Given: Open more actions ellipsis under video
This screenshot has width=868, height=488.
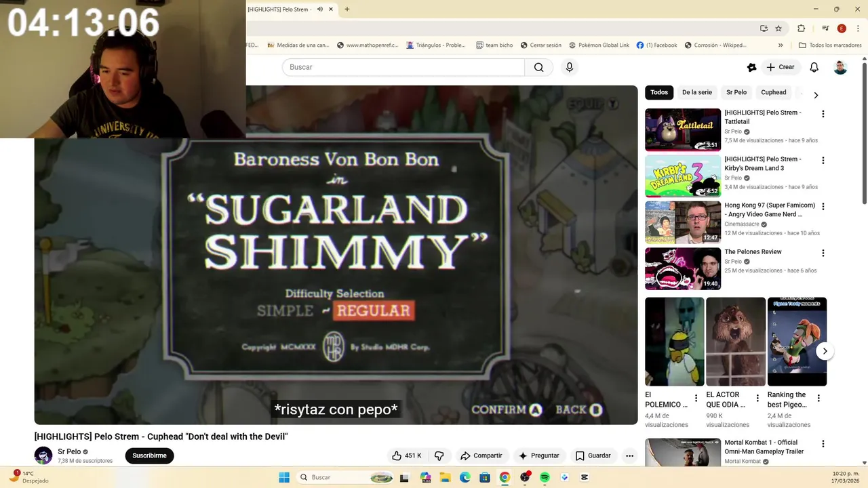Looking at the screenshot, I should pyautogui.click(x=629, y=455).
